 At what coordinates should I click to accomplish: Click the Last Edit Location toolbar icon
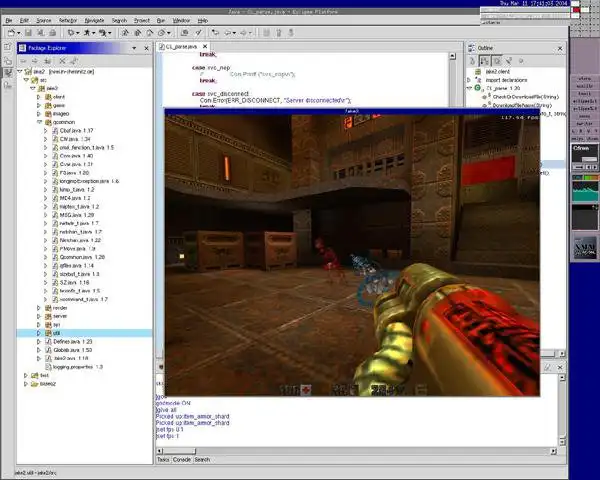215,33
